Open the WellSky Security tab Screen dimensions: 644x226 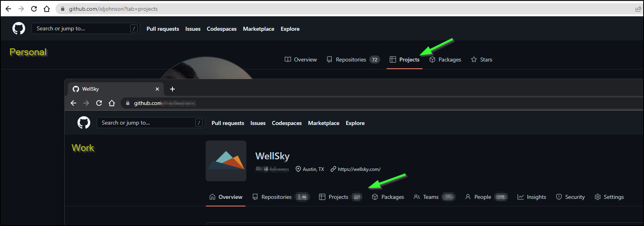click(x=570, y=197)
